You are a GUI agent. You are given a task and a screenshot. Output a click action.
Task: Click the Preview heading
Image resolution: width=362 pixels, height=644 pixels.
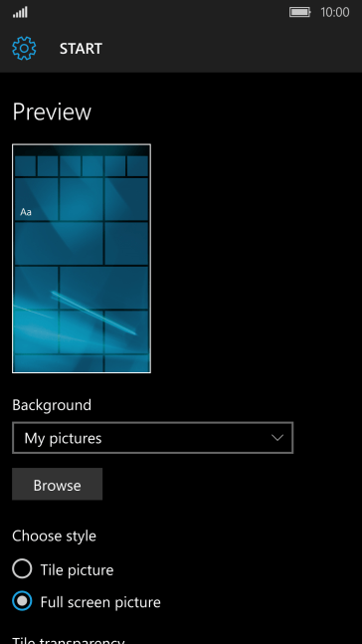(x=52, y=111)
